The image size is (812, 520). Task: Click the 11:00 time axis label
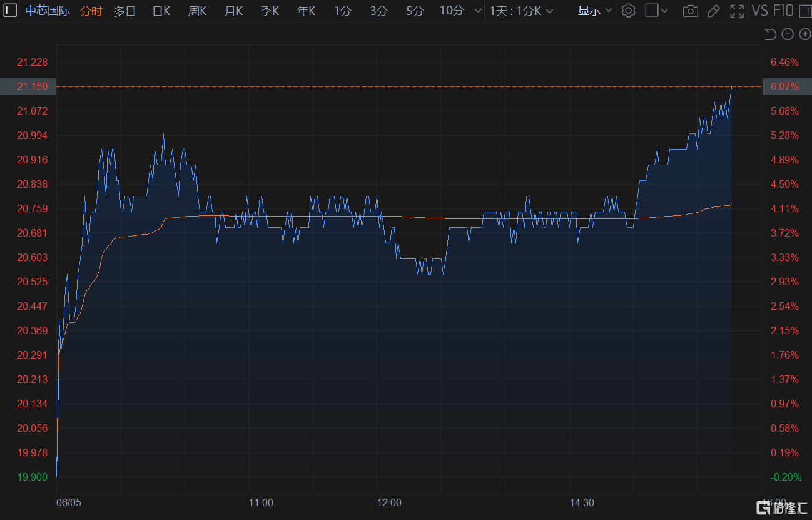pos(261,502)
